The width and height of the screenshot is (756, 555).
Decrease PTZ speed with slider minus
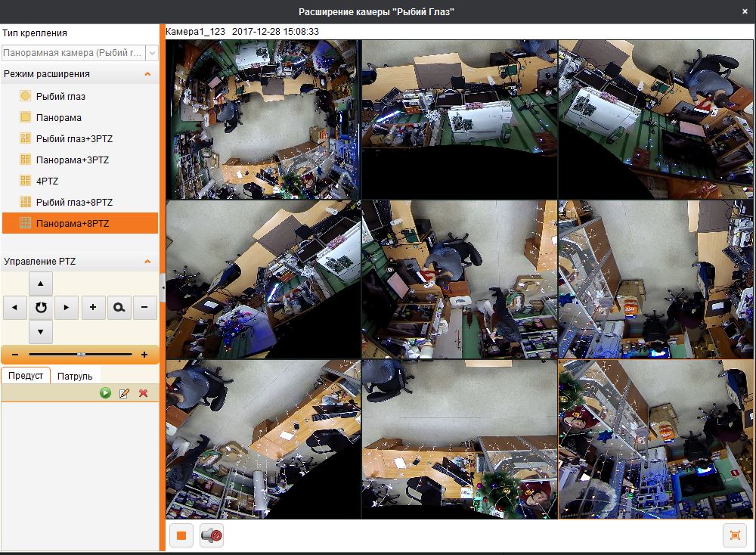15,355
